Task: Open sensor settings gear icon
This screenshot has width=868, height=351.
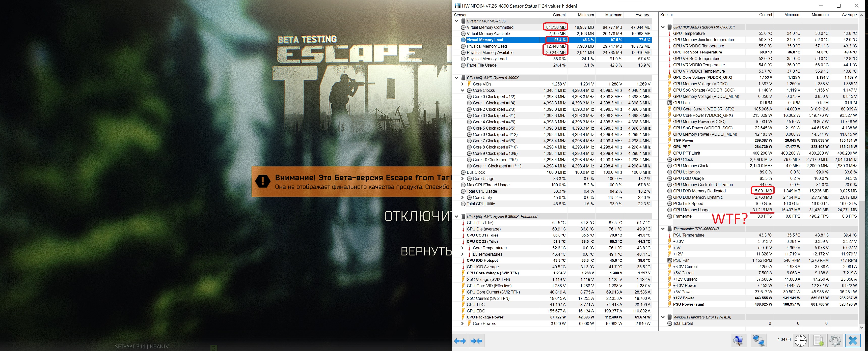Action: tap(835, 341)
